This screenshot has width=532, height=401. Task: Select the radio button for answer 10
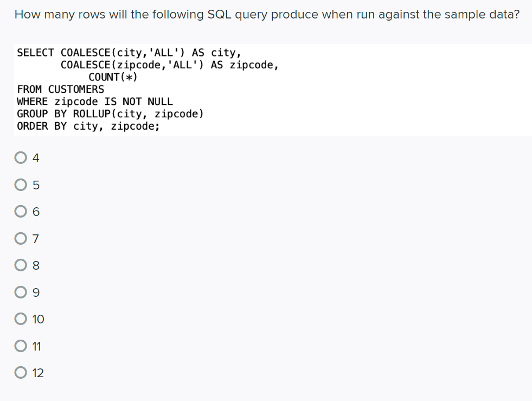[x=21, y=319]
